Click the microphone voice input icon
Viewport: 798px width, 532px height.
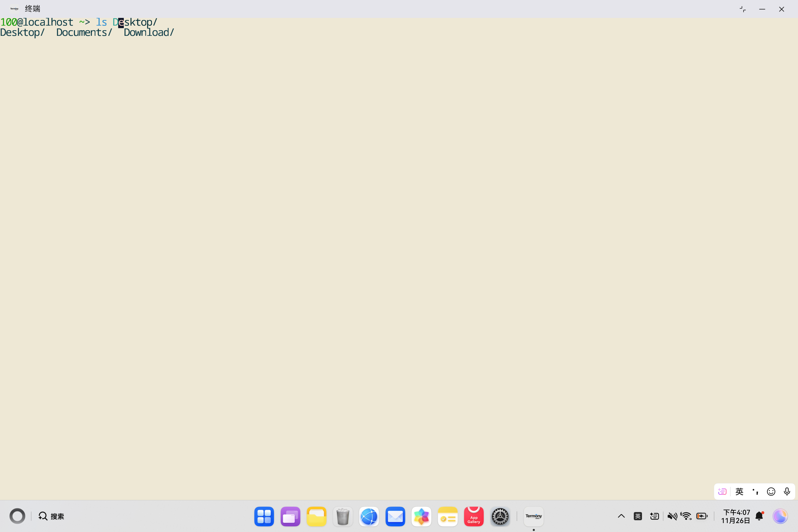pyautogui.click(x=787, y=491)
